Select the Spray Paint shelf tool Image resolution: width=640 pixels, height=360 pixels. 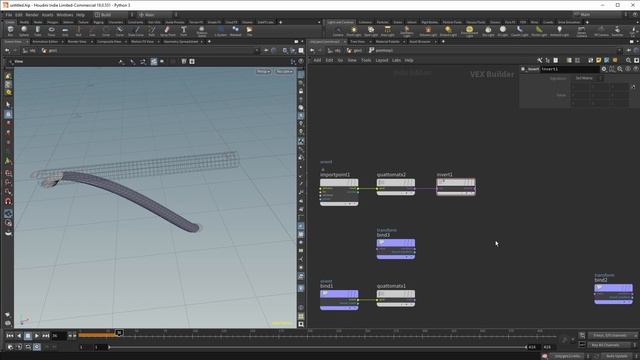(x=167, y=31)
